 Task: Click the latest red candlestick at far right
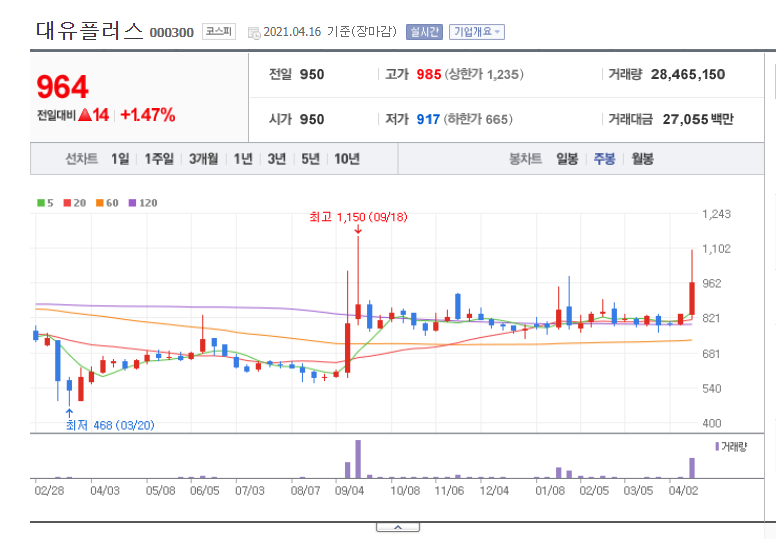(692, 298)
